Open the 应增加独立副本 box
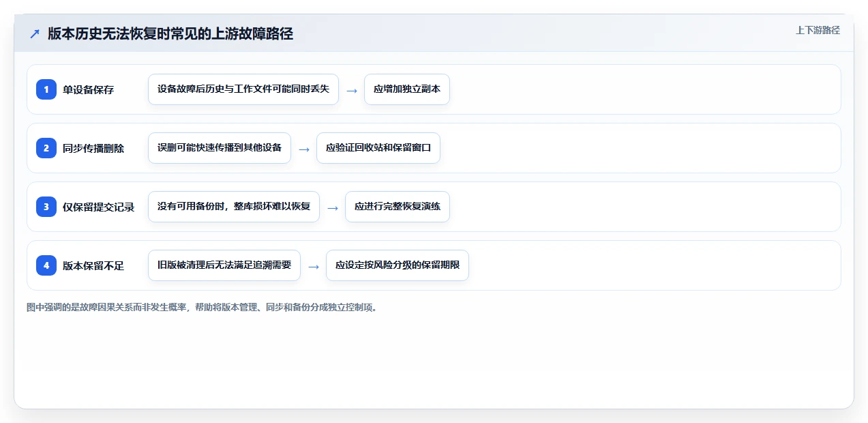 click(x=407, y=89)
